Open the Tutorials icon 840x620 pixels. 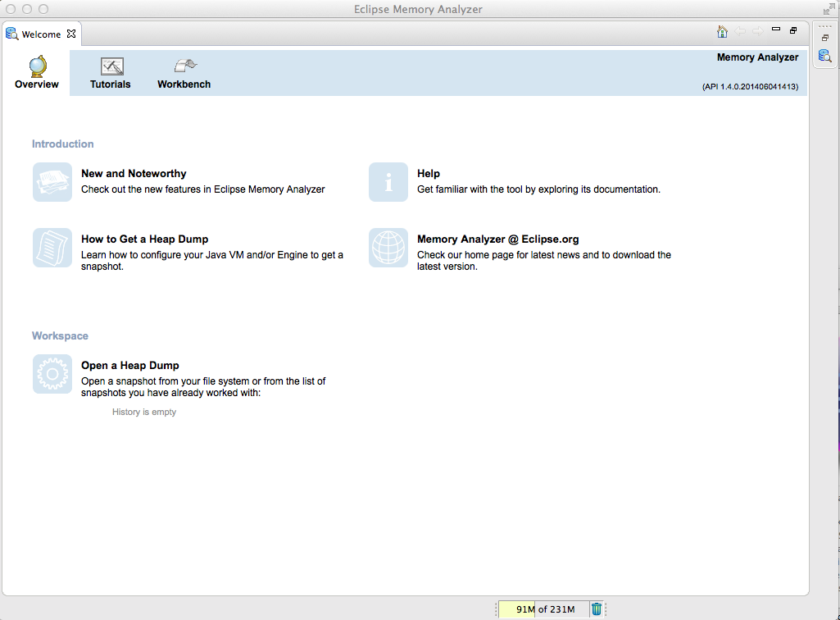coord(112,66)
